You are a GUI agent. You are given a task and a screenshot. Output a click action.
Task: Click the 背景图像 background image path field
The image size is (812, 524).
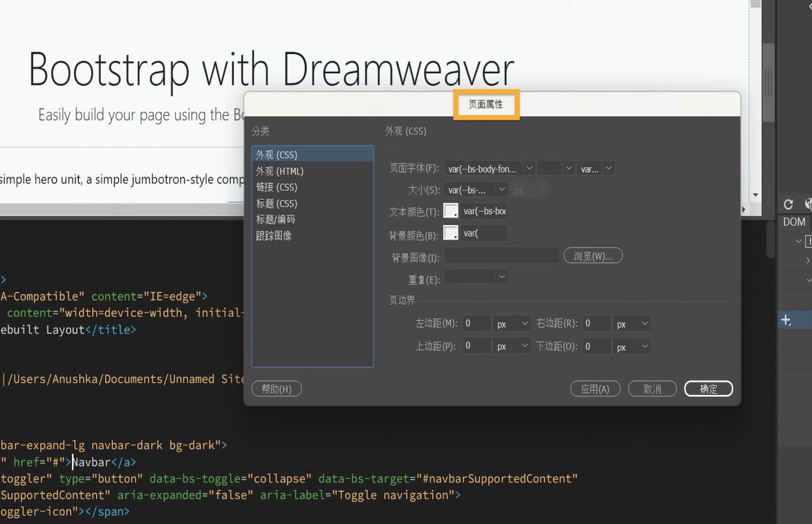point(501,256)
